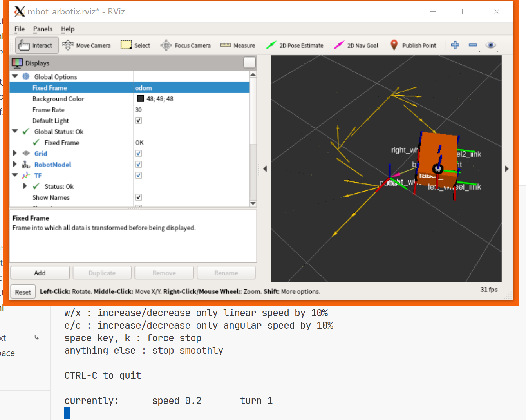Pick the Measure tool
This screenshot has height=420, width=526.
(238, 45)
